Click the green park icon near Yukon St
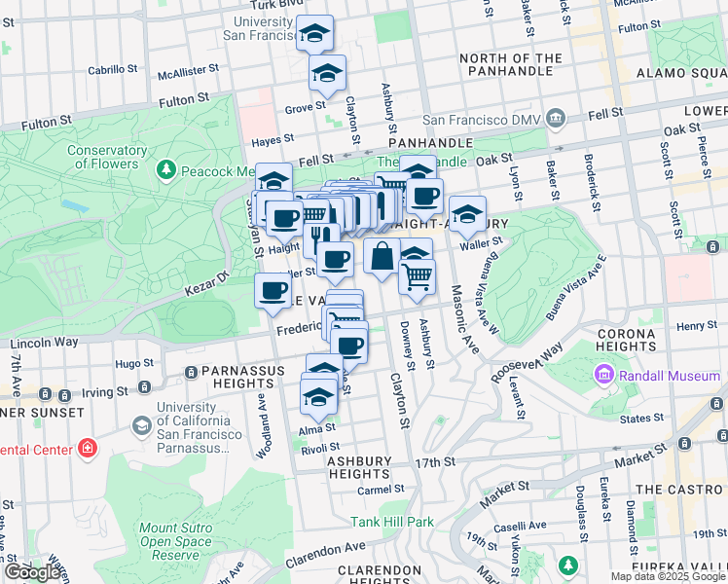This screenshot has width=728, height=584. tap(567, 566)
